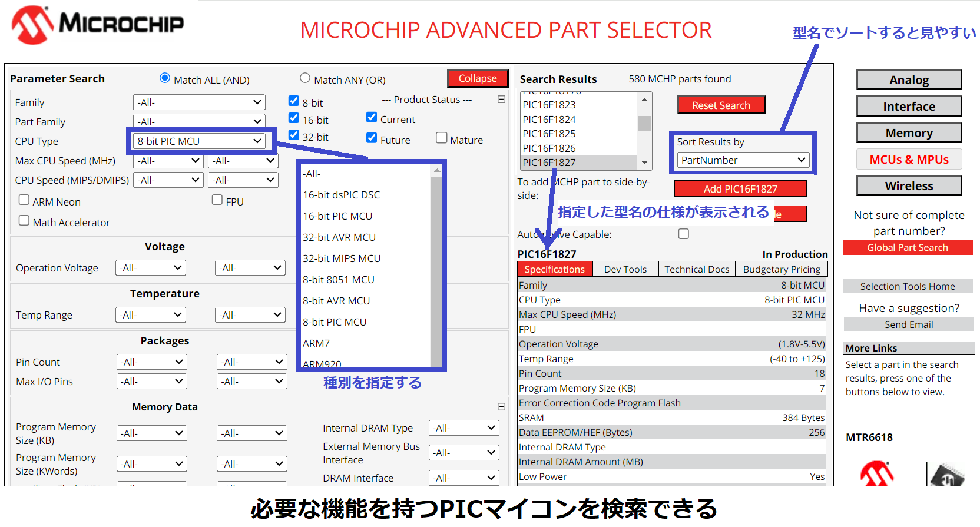980x527 pixels.
Task: Click the red Microchip icon under MTR6618
Action: pos(876,474)
